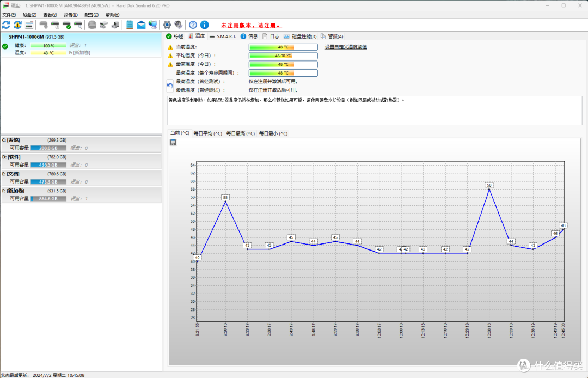Save the temperature graph via floppy icon
This screenshot has height=378, width=588.
click(173, 143)
